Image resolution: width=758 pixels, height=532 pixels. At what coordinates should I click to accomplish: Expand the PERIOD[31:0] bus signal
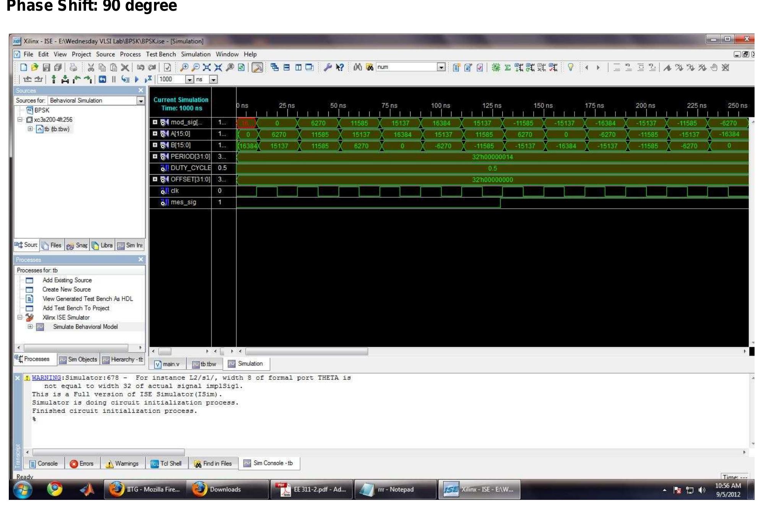click(155, 157)
